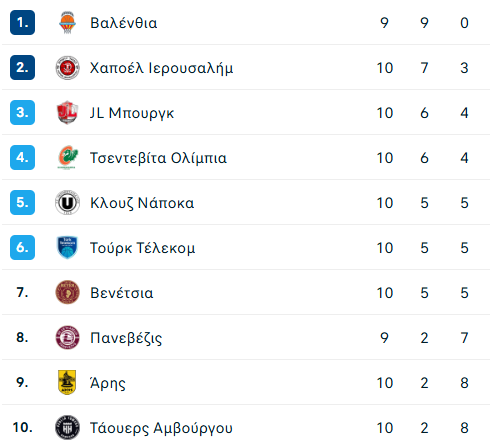Click the Cluj Napoca U emblem
Image resolution: width=490 pixels, height=446 pixels.
tap(67, 202)
